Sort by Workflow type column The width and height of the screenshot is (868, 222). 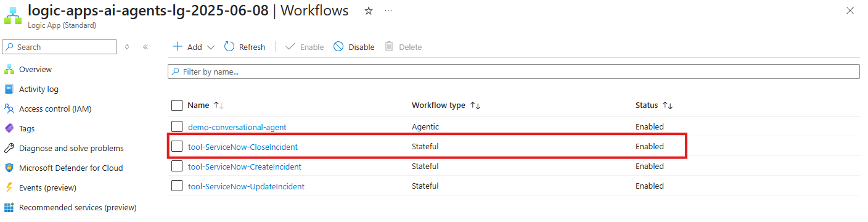tap(446, 105)
